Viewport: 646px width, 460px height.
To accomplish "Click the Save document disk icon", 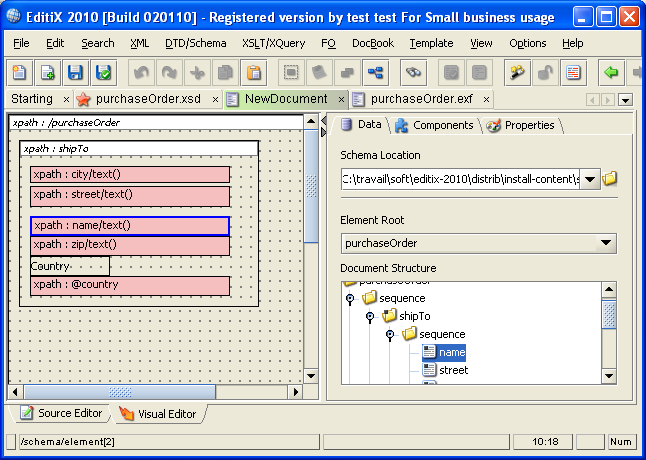I will click(75, 72).
